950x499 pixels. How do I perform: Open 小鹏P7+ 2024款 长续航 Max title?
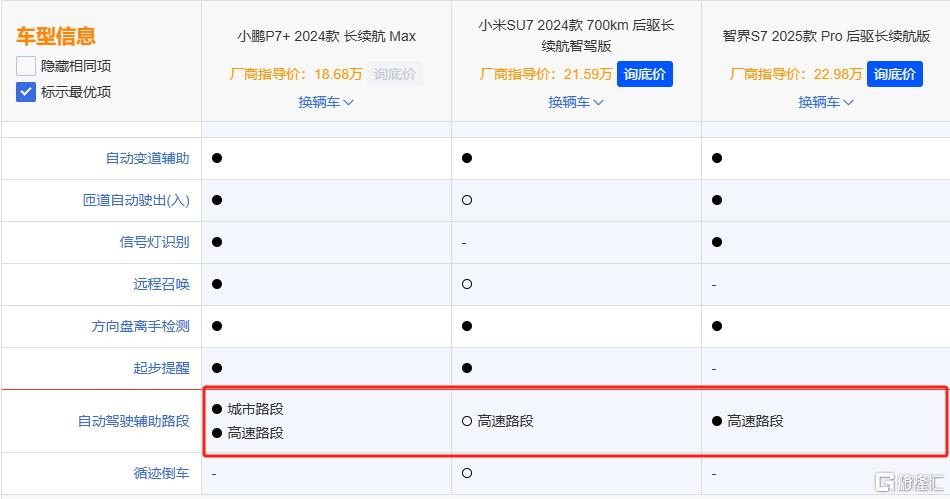click(x=327, y=36)
